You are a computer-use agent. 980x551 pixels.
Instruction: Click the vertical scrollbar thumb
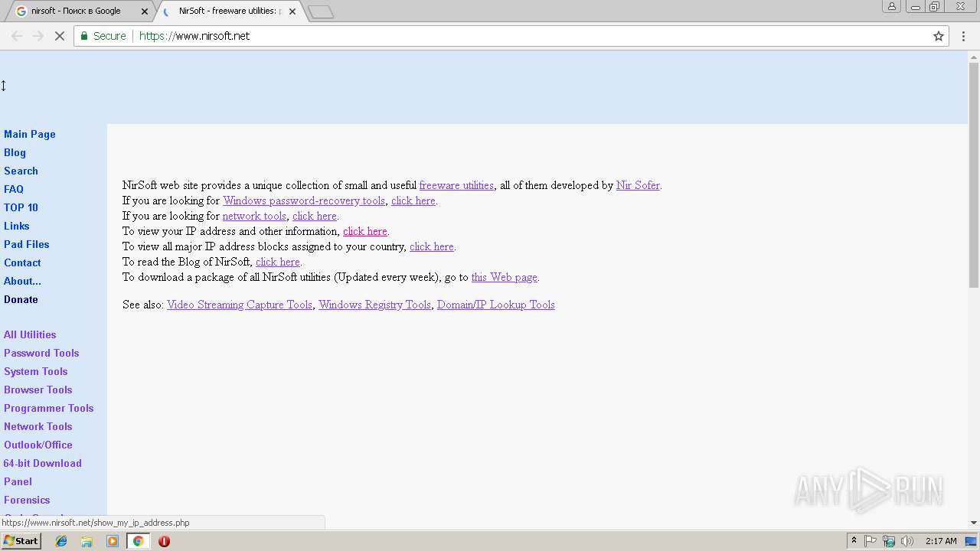[974, 174]
